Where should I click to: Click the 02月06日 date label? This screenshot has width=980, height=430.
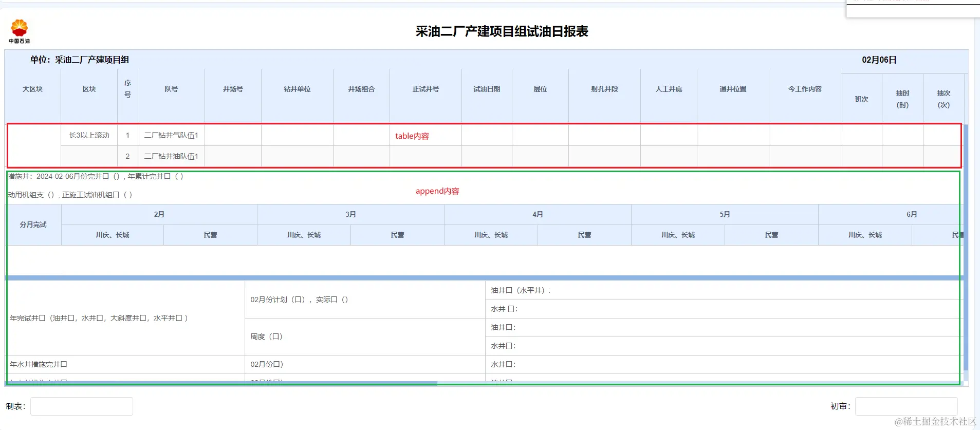(879, 60)
